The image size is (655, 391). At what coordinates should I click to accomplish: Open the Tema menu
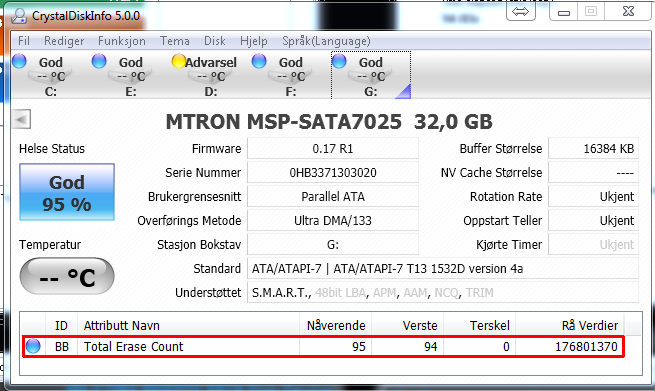pyautogui.click(x=175, y=41)
